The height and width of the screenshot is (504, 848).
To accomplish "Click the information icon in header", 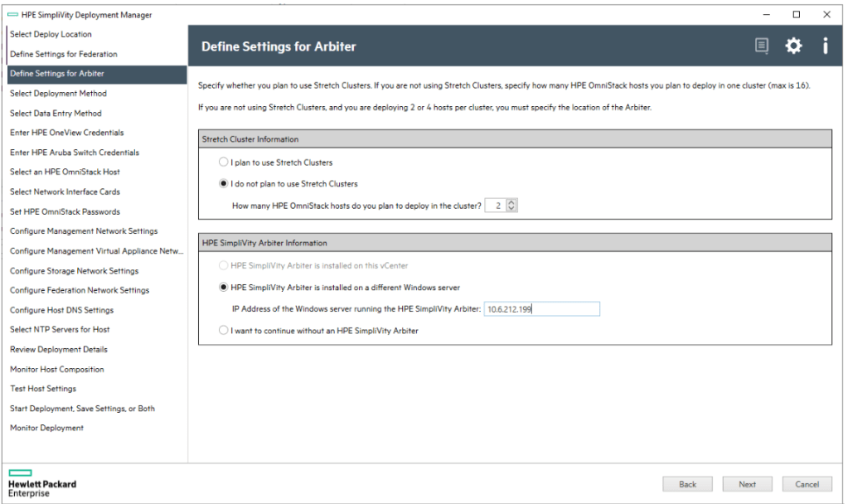I will point(825,46).
